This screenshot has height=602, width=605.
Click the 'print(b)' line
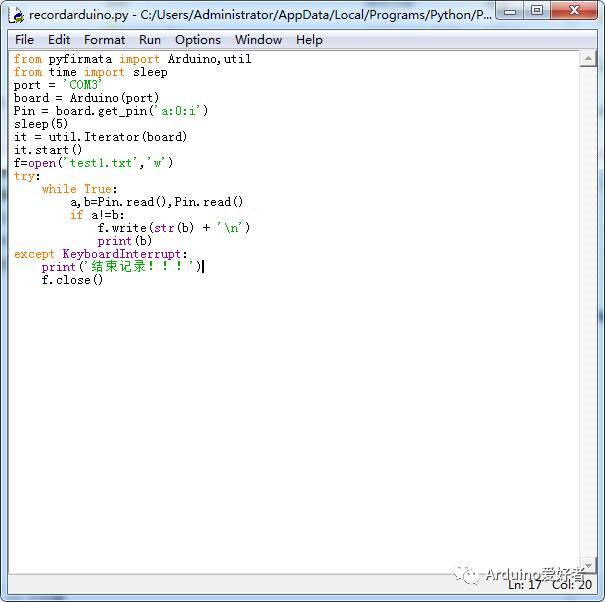click(x=124, y=241)
